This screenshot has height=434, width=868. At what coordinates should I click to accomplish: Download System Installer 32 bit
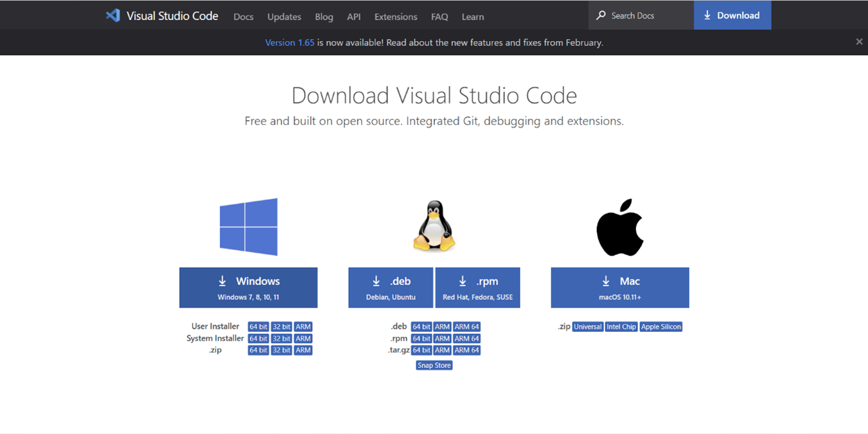[281, 338]
